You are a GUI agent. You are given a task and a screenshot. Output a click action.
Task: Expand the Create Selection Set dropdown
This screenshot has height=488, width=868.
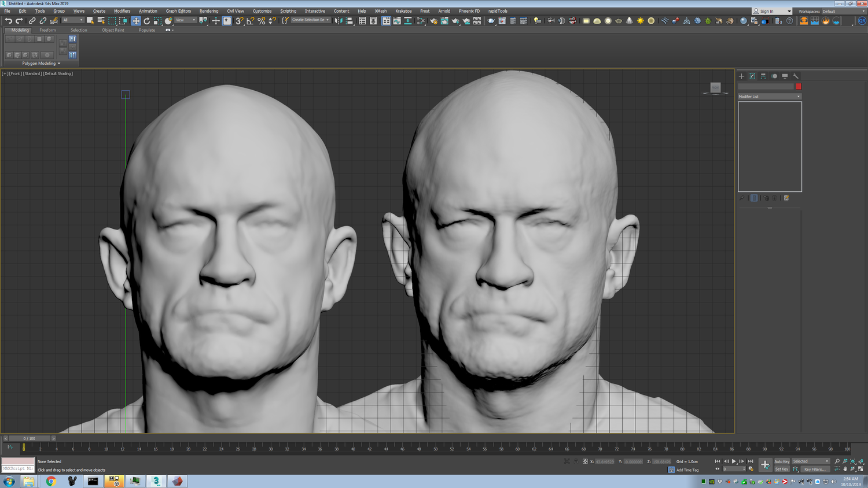pos(311,20)
